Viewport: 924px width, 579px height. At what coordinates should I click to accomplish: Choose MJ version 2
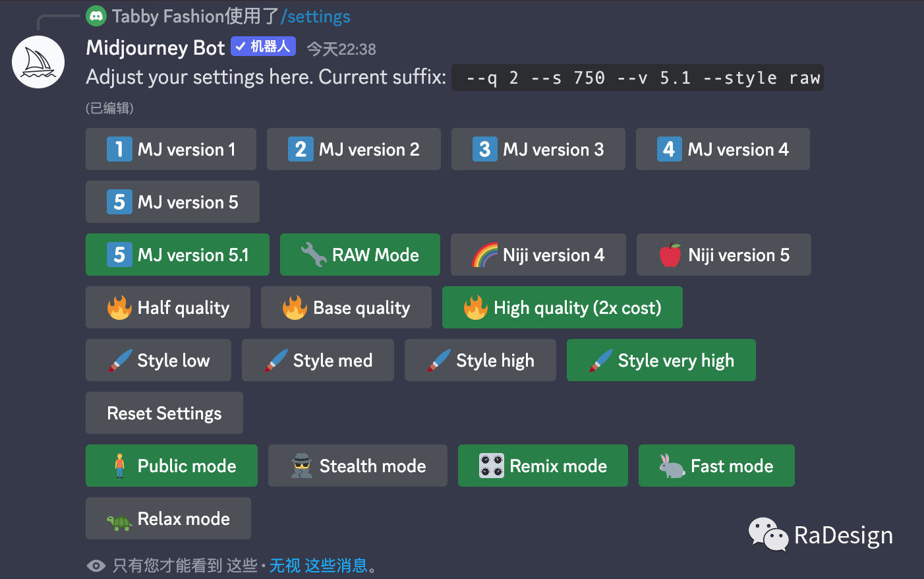(354, 149)
